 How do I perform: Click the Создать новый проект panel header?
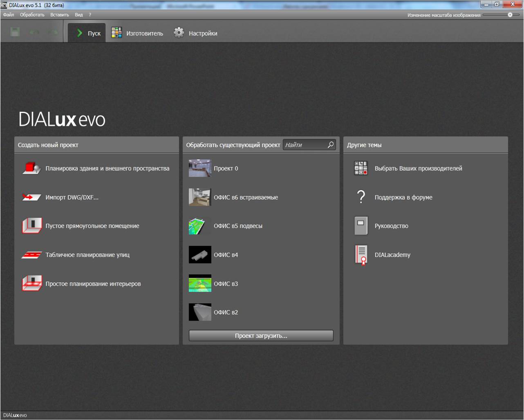click(x=97, y=145)
